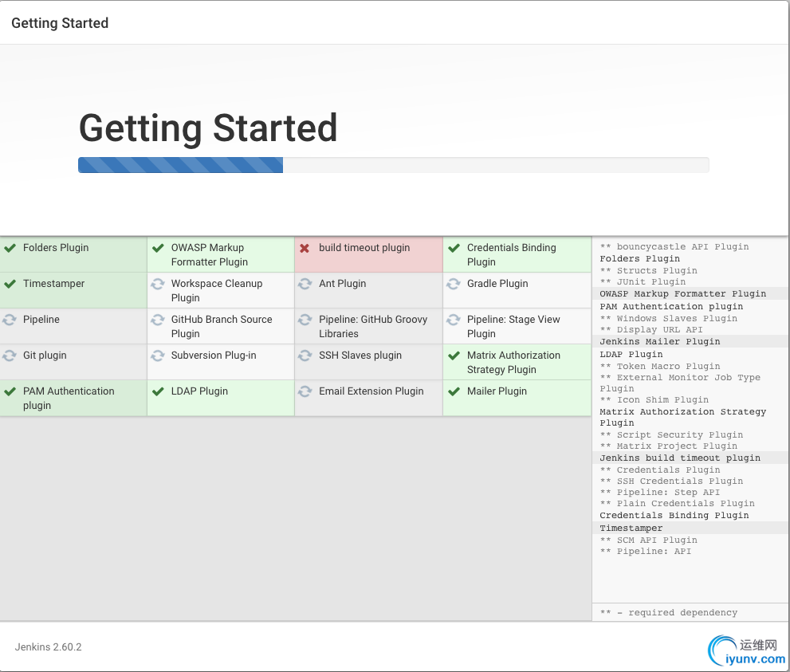Click 'Matrix Authorization Strategy Plugin' in the install log
The width and height of the screenshot is (790, 672).
pos(682,418)
